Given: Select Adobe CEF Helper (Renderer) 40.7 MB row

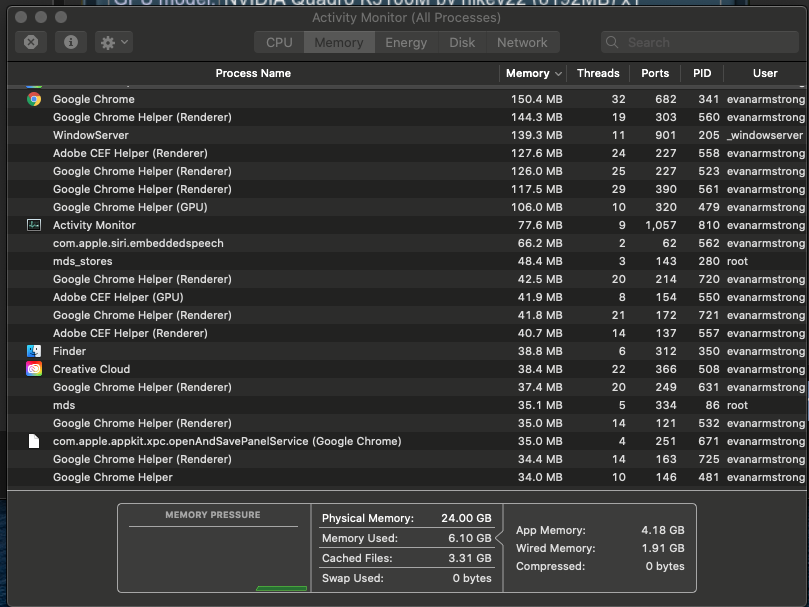Looking at the screenshot, I should click(407, 333).
